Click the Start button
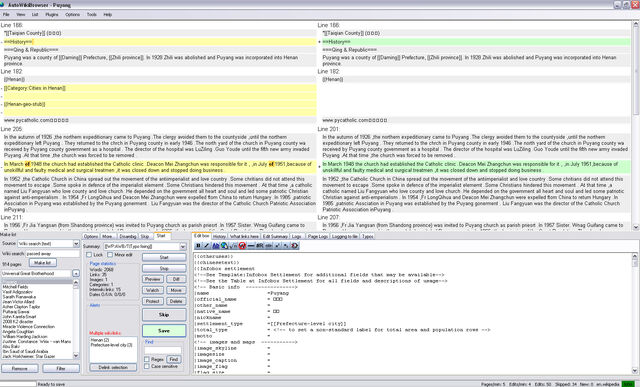The image size is (640, 387). click(164, 257)
